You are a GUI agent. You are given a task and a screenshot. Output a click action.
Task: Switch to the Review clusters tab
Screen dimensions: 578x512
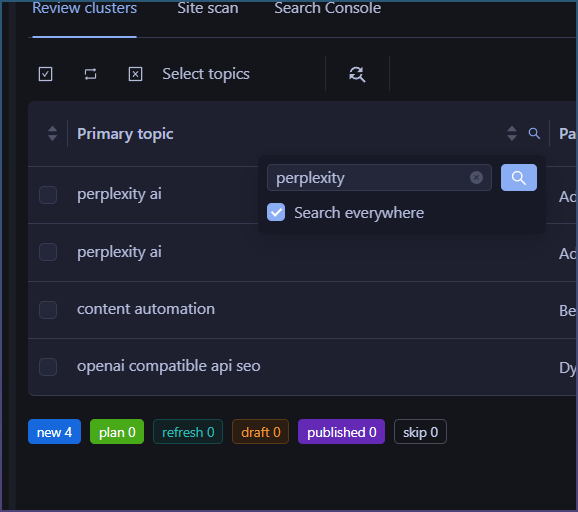point(84,8)
